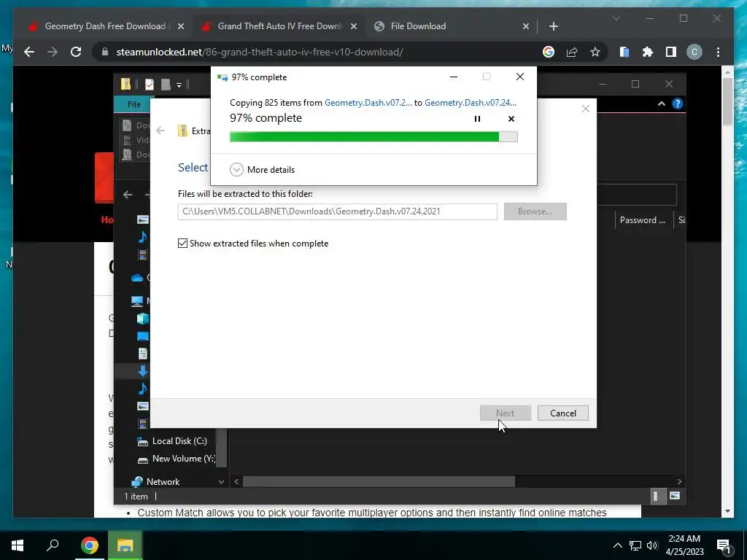747x560 pixels.
Task: Click the copy progress bar
Action: (373, 137)
